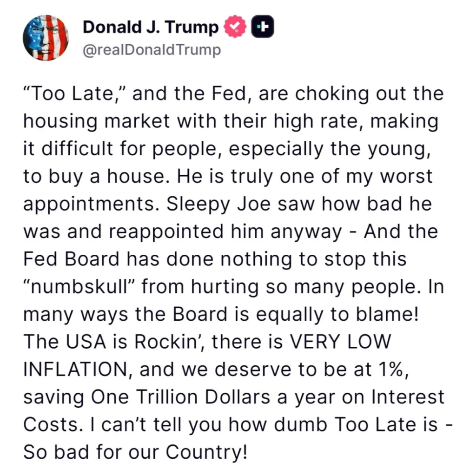Click the black plus badge icon
Screen dimensions: 476x476
pyautogui.click(x=263, y=27)
